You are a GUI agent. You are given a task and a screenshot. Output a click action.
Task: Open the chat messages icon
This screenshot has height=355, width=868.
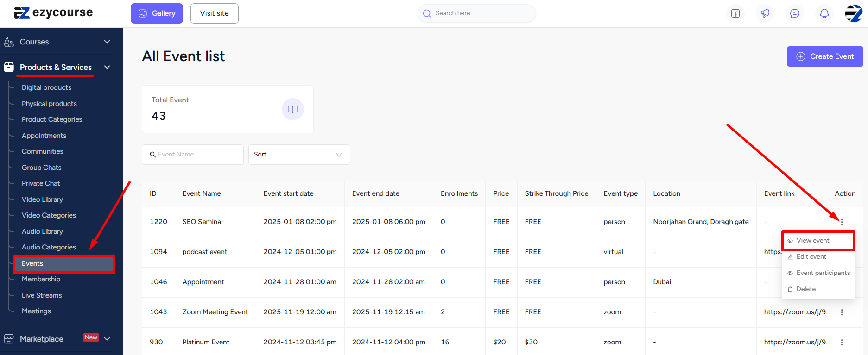795,13
